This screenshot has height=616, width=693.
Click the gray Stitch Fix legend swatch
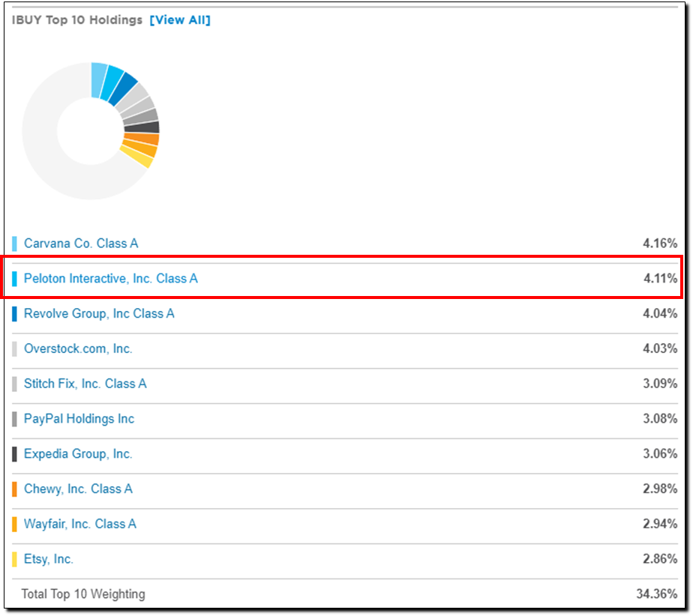14,384
